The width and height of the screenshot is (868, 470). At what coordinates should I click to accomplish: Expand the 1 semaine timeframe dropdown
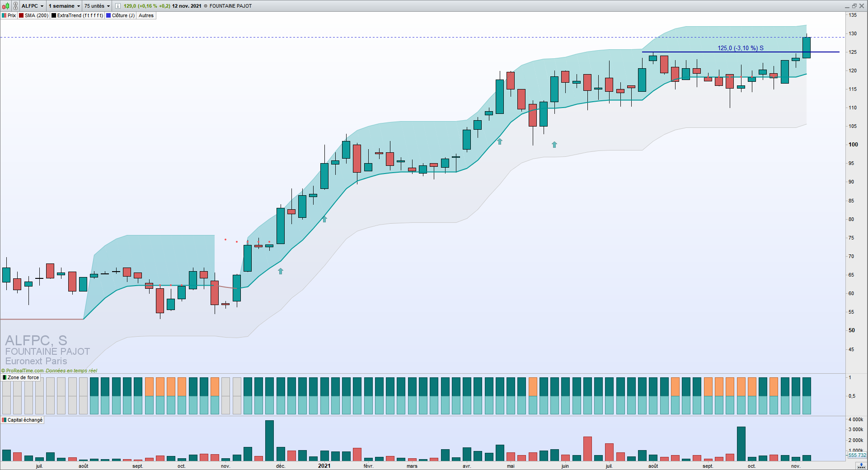[64, 6]
